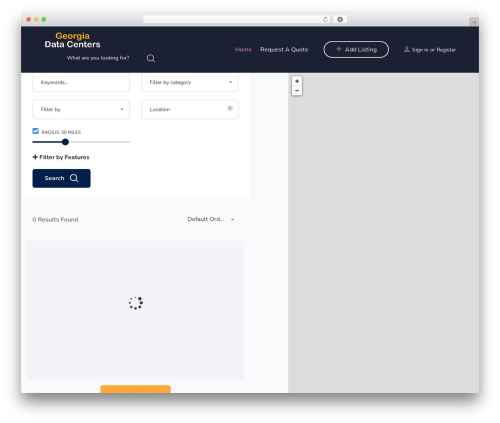
Task: Click the user icon beside Sign in
Action: [x=407, y=49]
